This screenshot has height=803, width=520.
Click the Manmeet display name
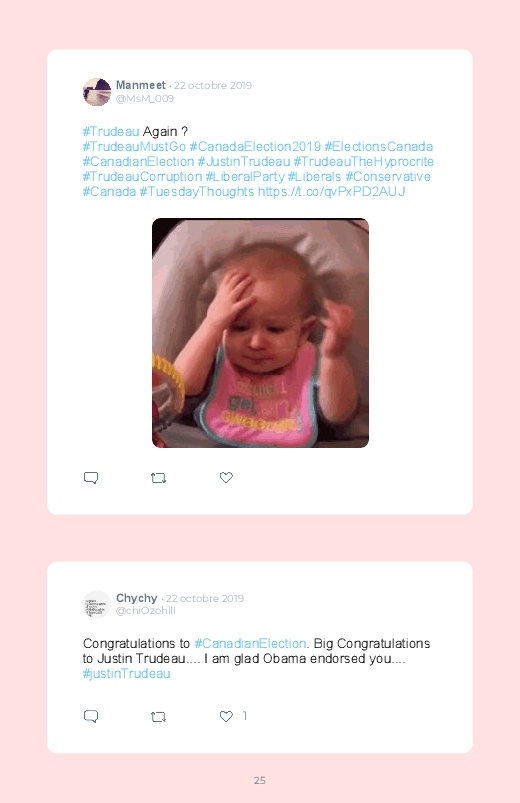(x=141, y=85)
